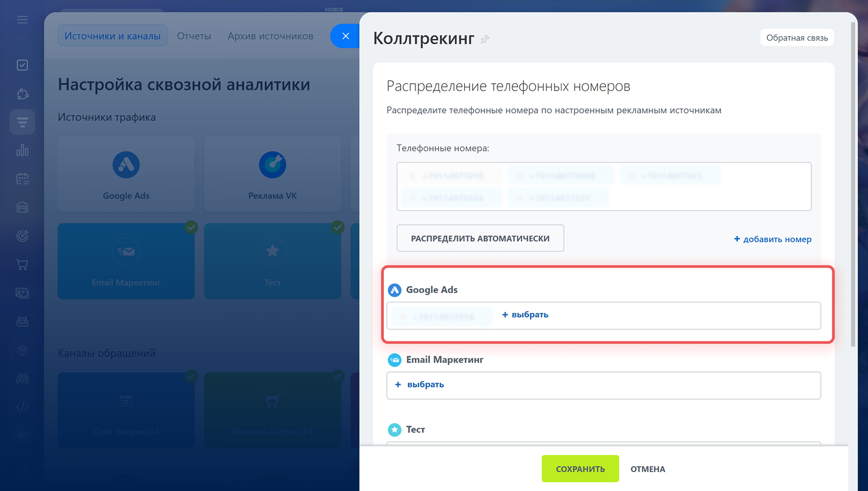Open the Сайт Битрикс24 channel card
The height and width of the screenshot is (491, 868).
[126, 410]
